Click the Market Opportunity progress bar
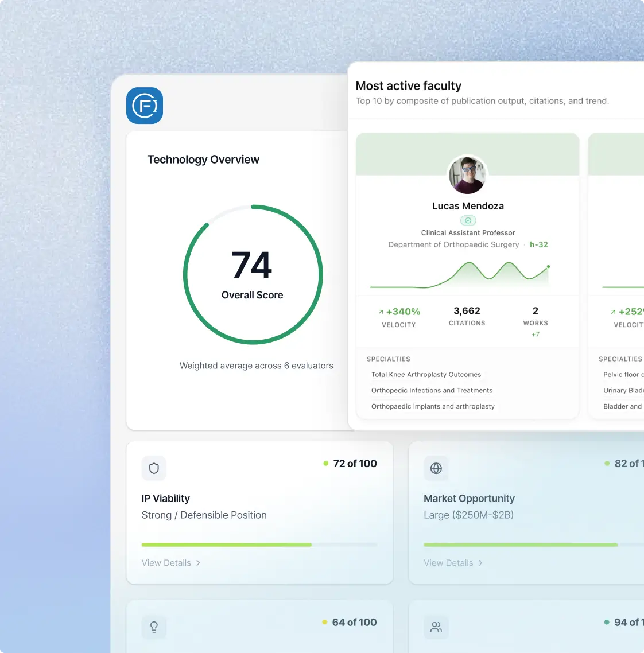Screen dimensions: 644x653 534,545
